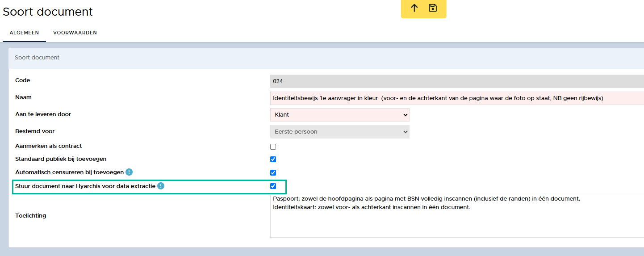Open the Bestemd voor dropdown
Viewport: 644px width, 256px height.
pyautogui.click(x=340, y=132)
